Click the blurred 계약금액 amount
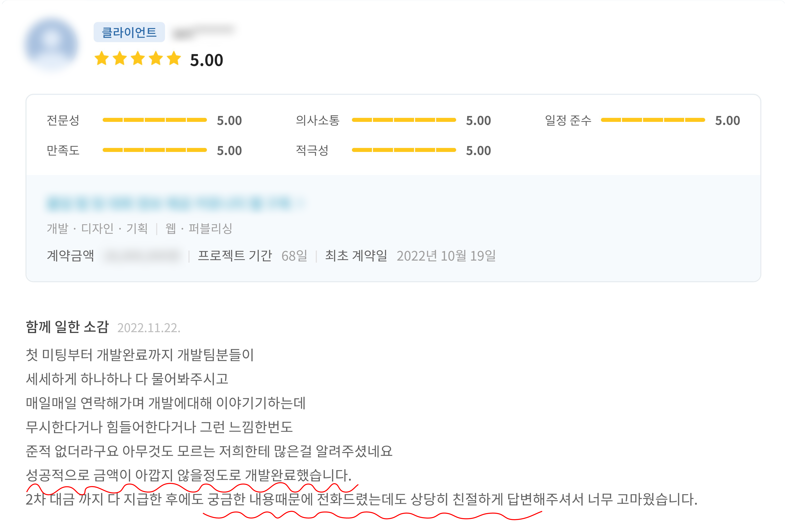This screenshot has width=785, height=532. pyautogui.click(x=142, y=256)
